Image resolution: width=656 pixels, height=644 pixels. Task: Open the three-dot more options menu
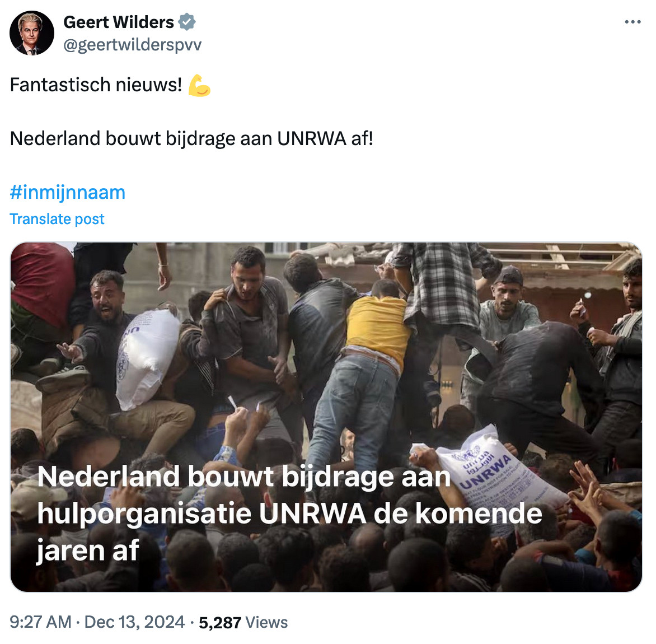coord(632,22)
